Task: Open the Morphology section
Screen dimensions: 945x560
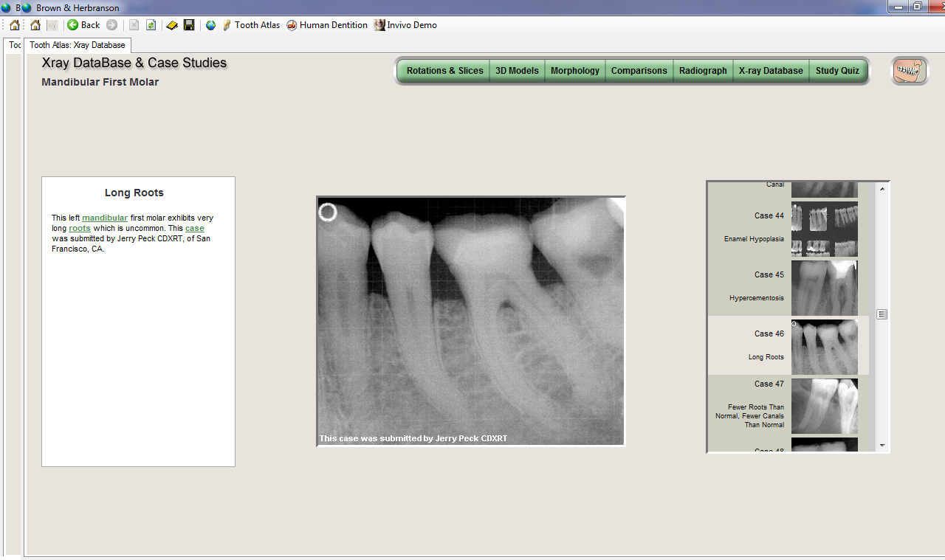Action: [574, 71]
